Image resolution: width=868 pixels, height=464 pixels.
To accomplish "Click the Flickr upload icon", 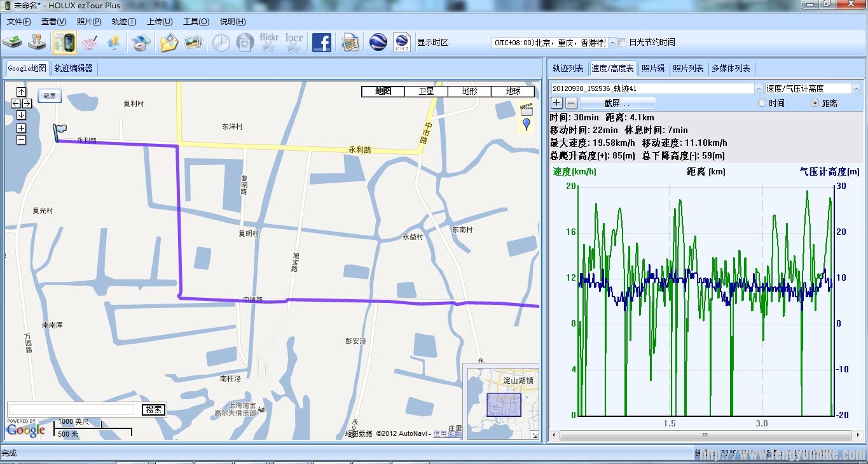I will pyautogui.click(x=269, y=43).
